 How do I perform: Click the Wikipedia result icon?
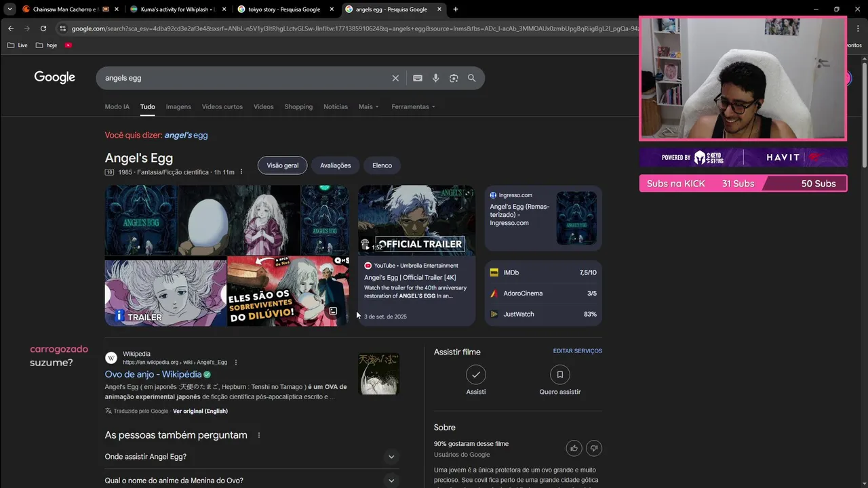pos(111,358)
